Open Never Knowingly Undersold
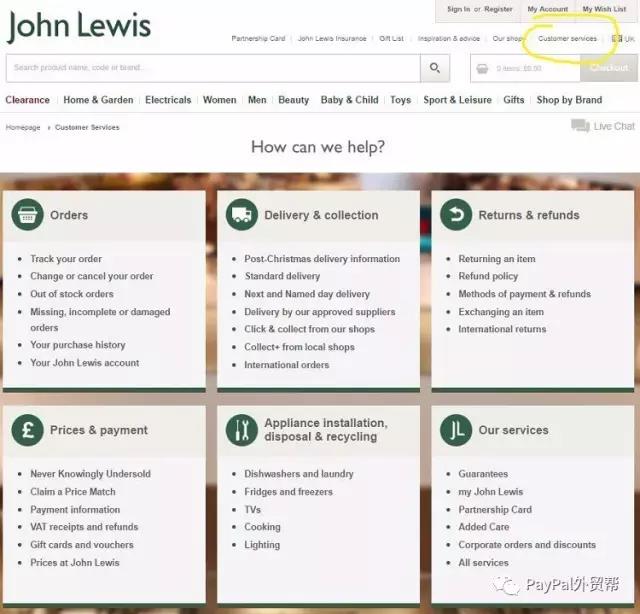Viewport: 640px width, 614px height. pos(90,474)
